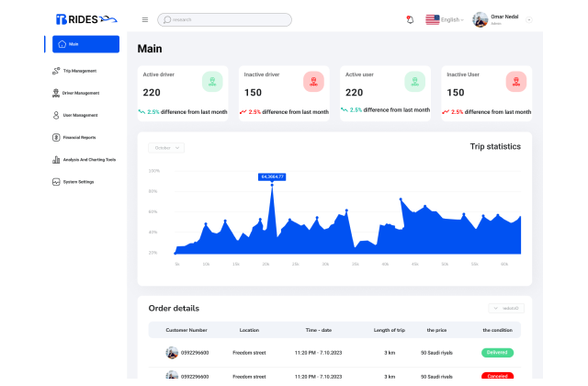Click the hamburger menu icon
Viewport: 588px width, 386px height.
tap(144, 19)
